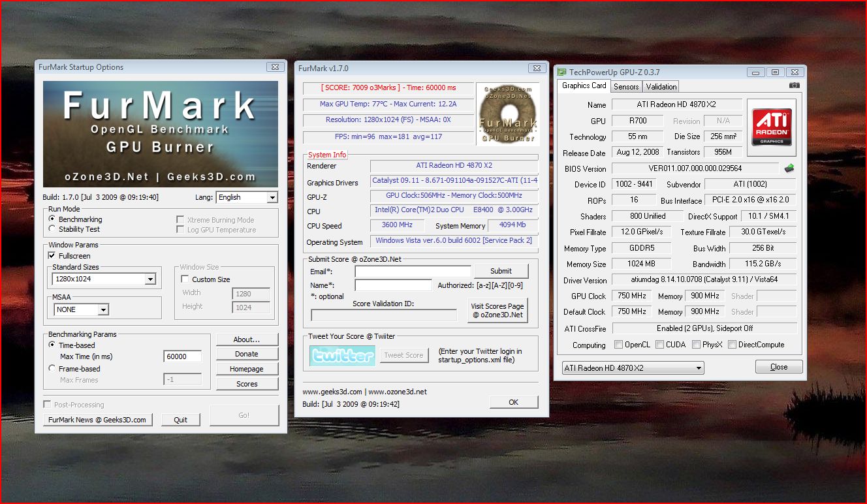The width and height of the screenshot is (867, 504).
Task: Click the Email input field
Action: click(413, 271)
